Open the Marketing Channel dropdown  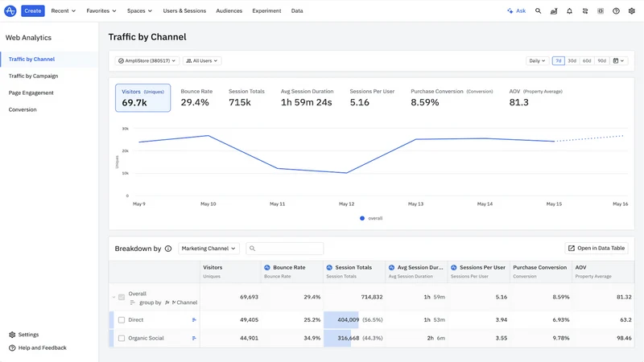[x=208, y=249]
